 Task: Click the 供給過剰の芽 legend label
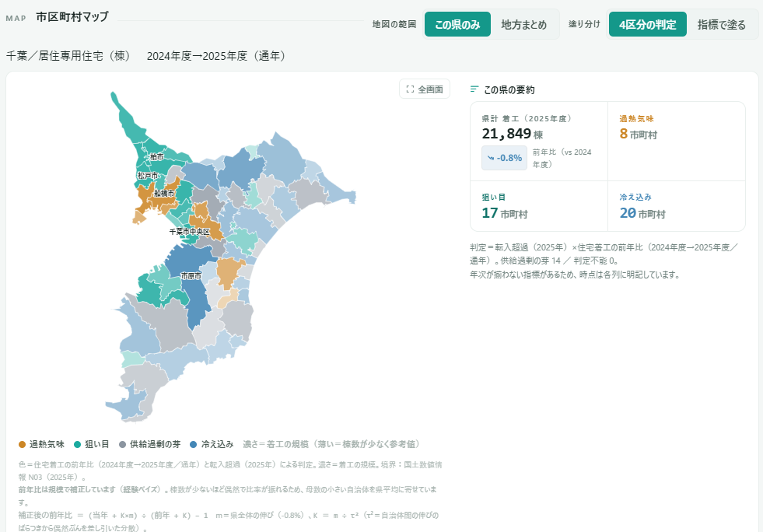point(156,444)
